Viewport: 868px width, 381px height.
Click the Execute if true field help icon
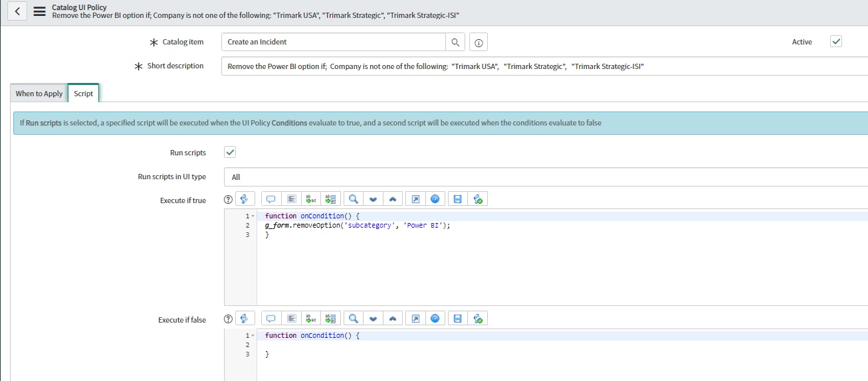click(x=229, y=199)
